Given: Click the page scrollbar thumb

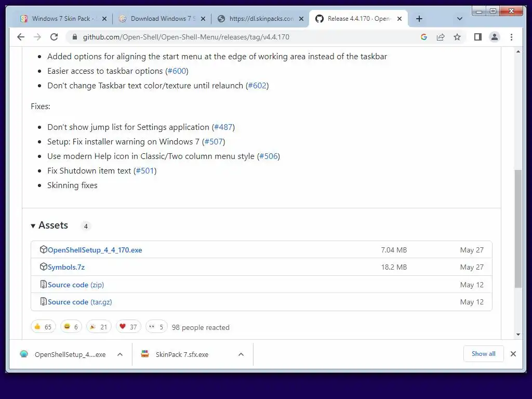Looking at the screenshot, I should 518,229.
